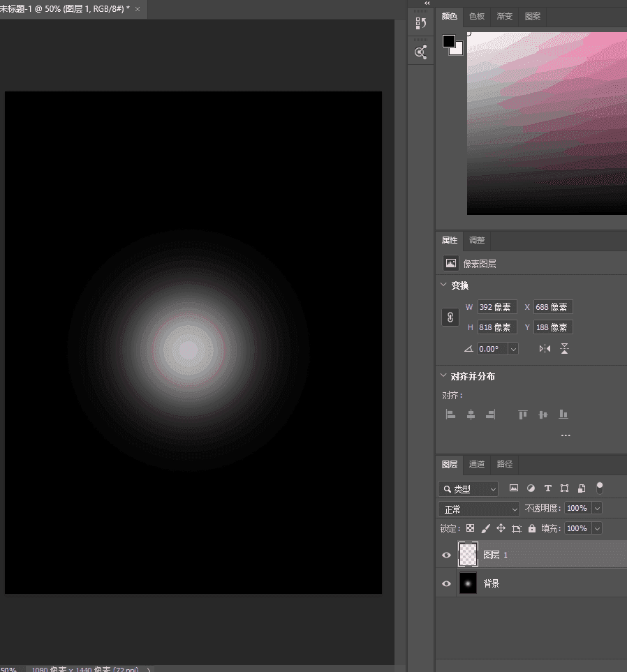Filter layers by adjustment layer icon
The height and width of the screenshot is (672, 627).
coord(531,488)
